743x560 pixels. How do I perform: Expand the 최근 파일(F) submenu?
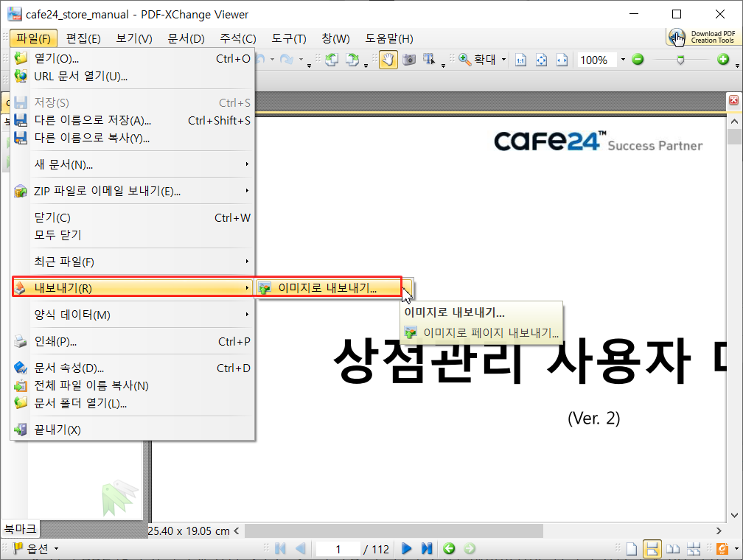pyautogui.click(x=133, y=262)
